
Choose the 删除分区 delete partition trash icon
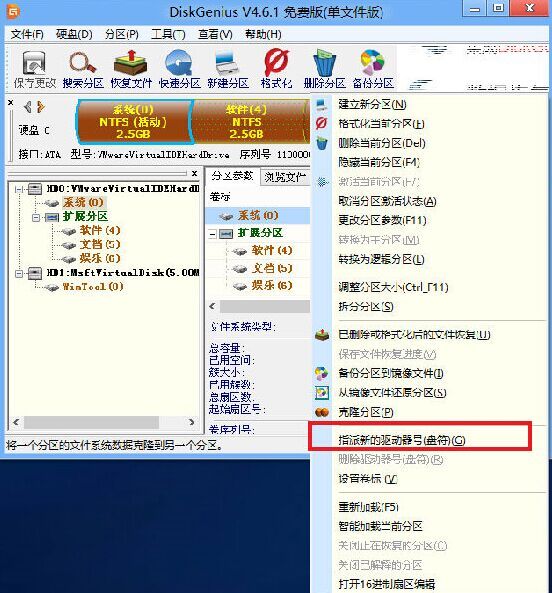[x=324, y=69]
